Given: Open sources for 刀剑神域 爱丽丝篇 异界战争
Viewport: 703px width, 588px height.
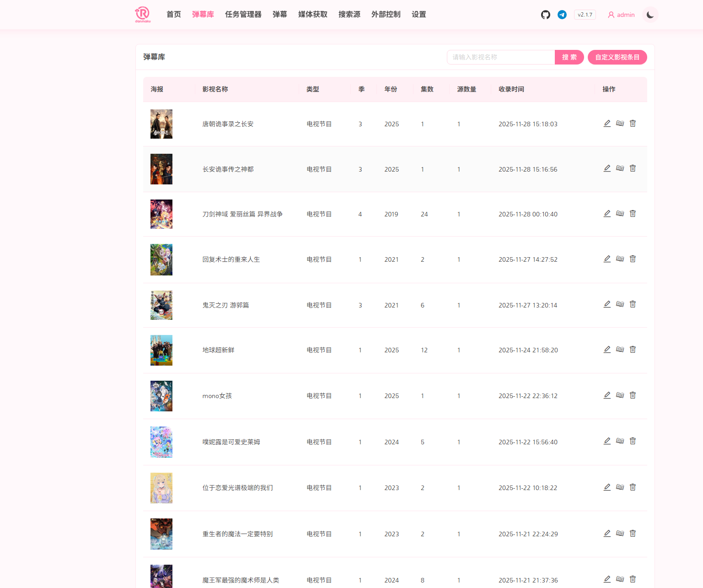Looking at the screenshot, I should 620,214.
